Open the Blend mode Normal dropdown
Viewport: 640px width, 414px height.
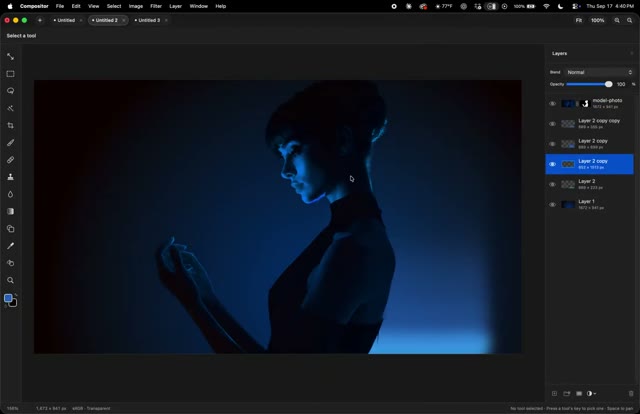pos(599,72)
